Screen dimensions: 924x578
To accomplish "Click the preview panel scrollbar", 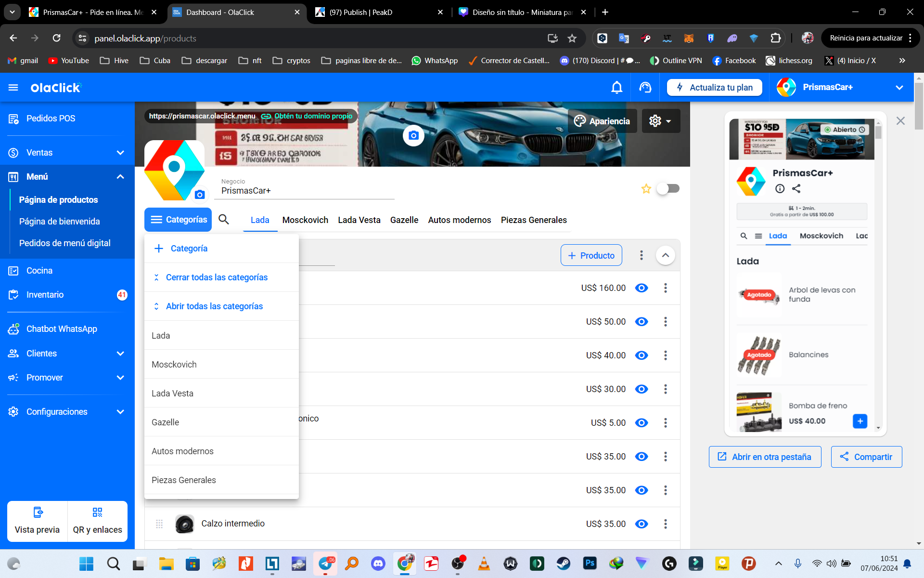I will pyautogui.click(x=878, y=132).
